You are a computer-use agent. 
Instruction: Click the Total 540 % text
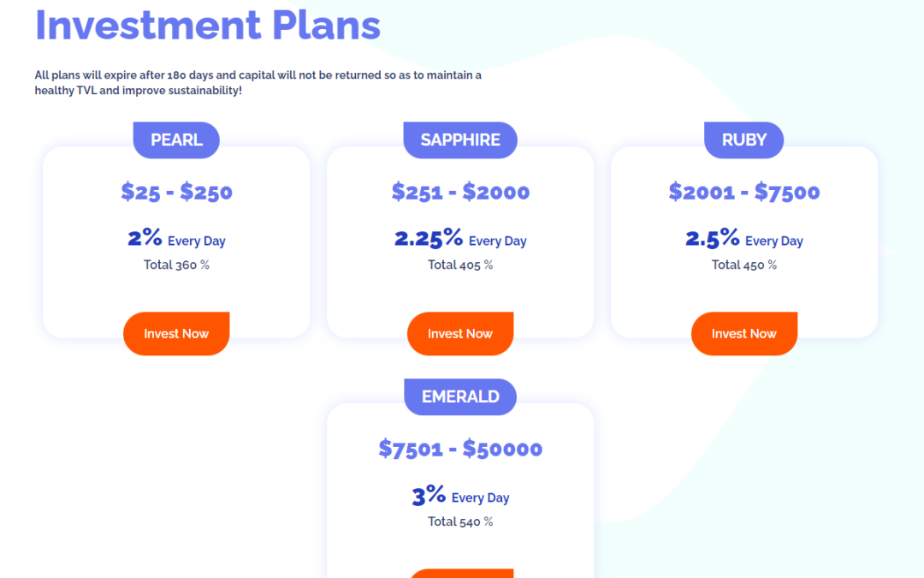pyautogui.click(x=460, y=522)
